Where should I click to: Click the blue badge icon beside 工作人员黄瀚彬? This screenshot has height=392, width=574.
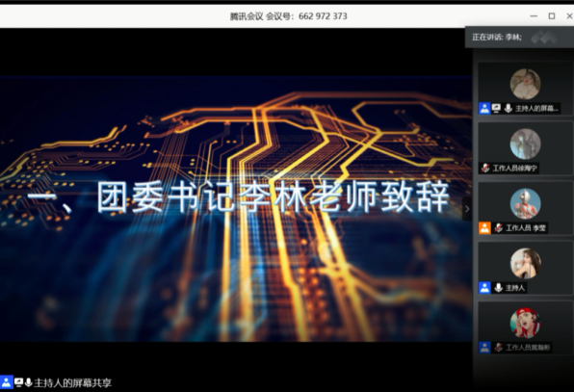pyautogui.click(x=484, y=348)
